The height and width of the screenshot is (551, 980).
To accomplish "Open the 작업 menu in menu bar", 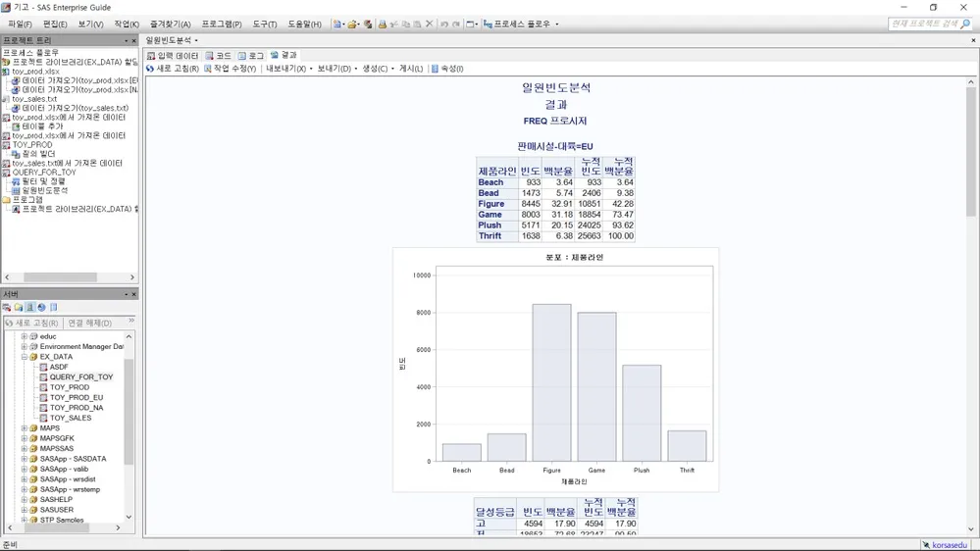I will point(126,25).
